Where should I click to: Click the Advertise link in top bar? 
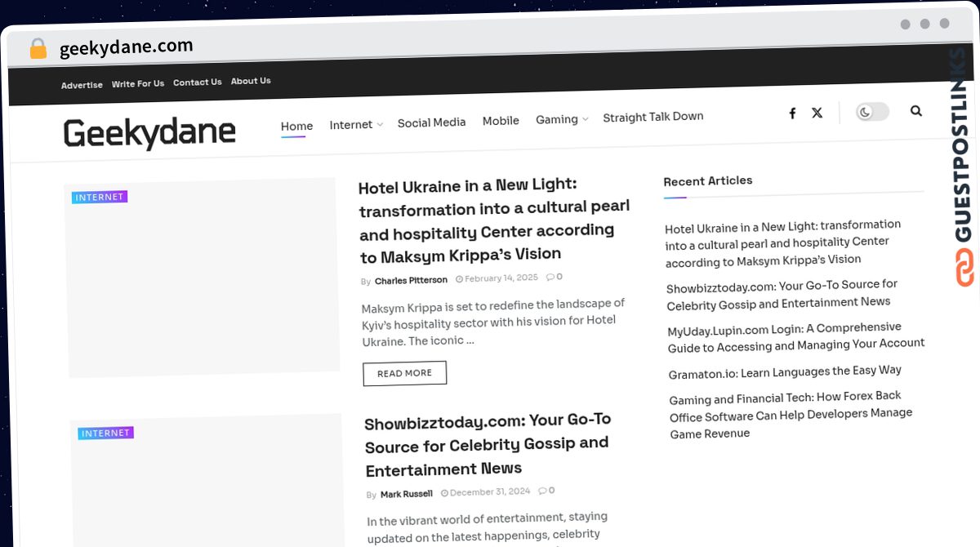click(x=82, y=85)
